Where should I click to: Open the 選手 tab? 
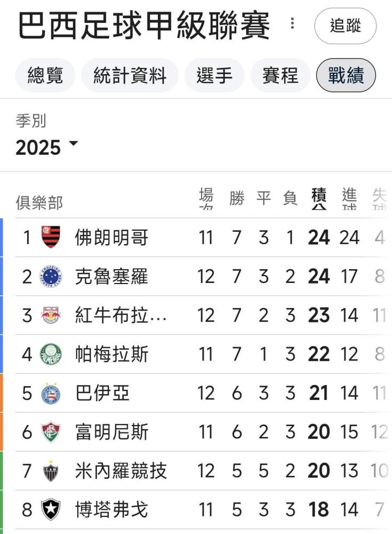pyautogui.click(x=214, y=75)
